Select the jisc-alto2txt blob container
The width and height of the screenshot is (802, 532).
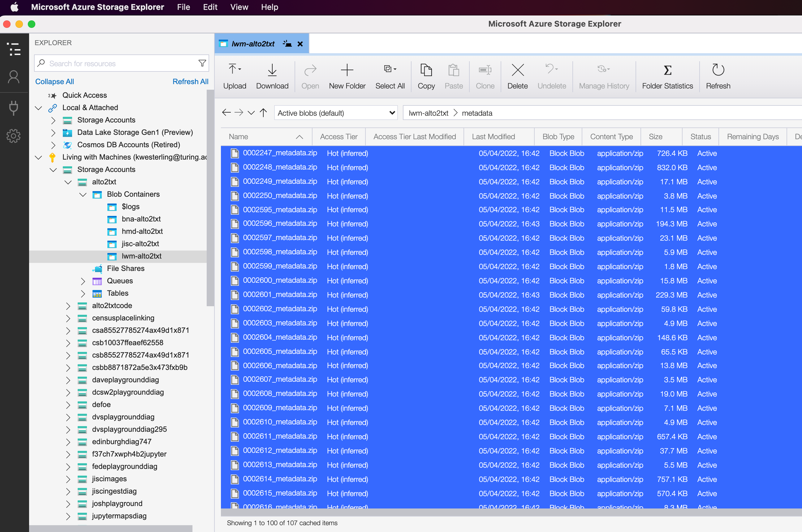[140, 244]
